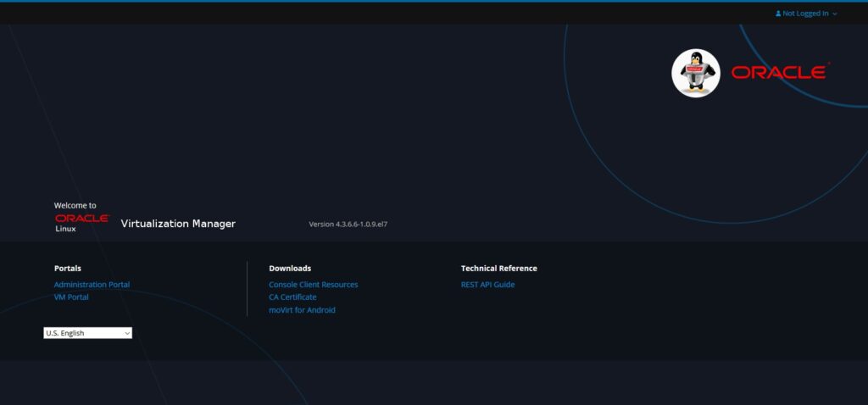
Task: Go to the VM Portal
Action: (x=71, y=297)
